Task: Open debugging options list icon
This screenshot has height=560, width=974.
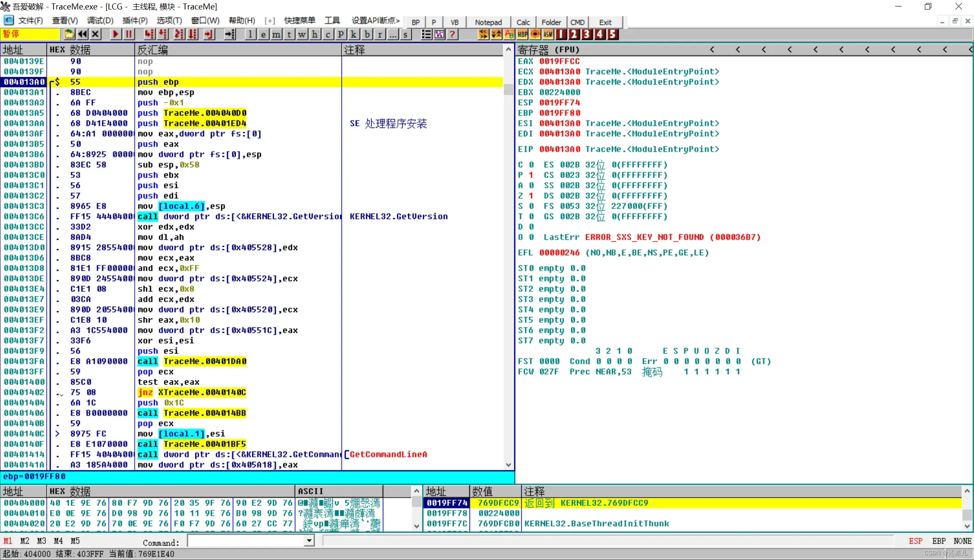Action: point(426,34)
